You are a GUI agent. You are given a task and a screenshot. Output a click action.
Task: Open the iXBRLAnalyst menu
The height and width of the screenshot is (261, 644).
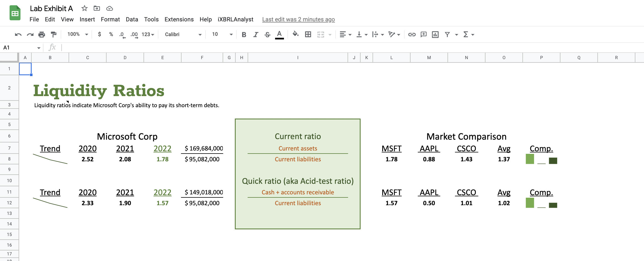[235, 19]
